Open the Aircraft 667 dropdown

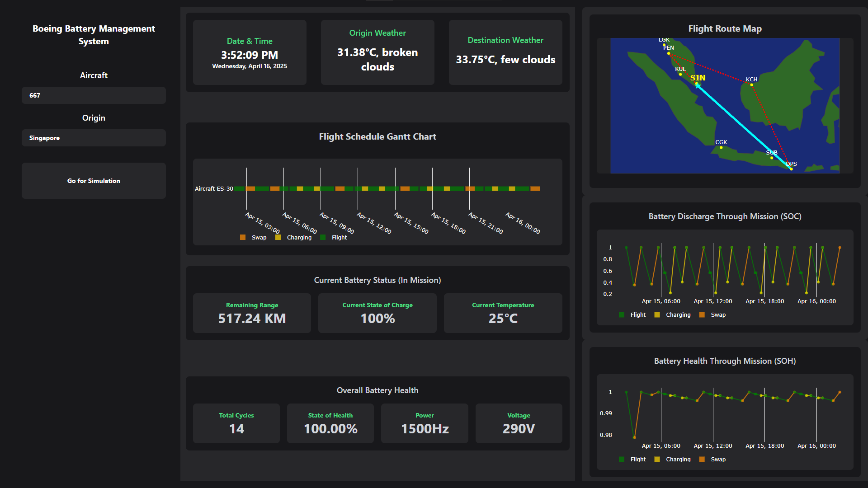coord(94,95)
